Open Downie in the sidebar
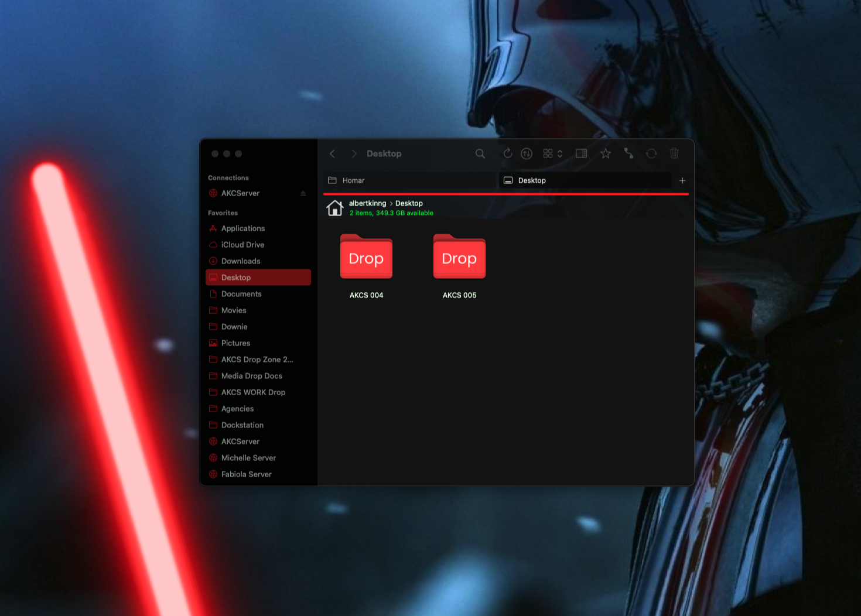Image resolution: width=861 pixels, height=616 pixels. click(x=258, y=327)
